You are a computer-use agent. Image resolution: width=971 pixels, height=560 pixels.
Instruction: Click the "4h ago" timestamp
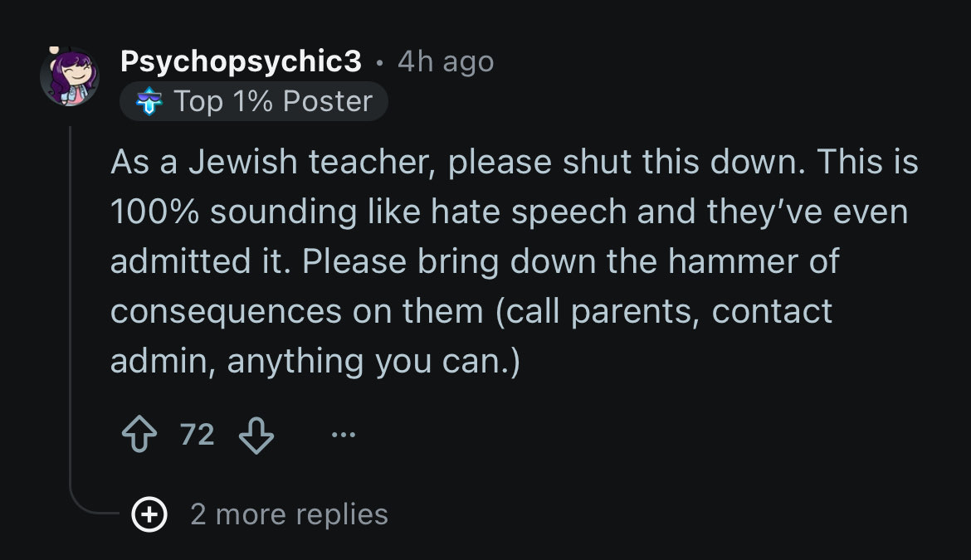446,61
